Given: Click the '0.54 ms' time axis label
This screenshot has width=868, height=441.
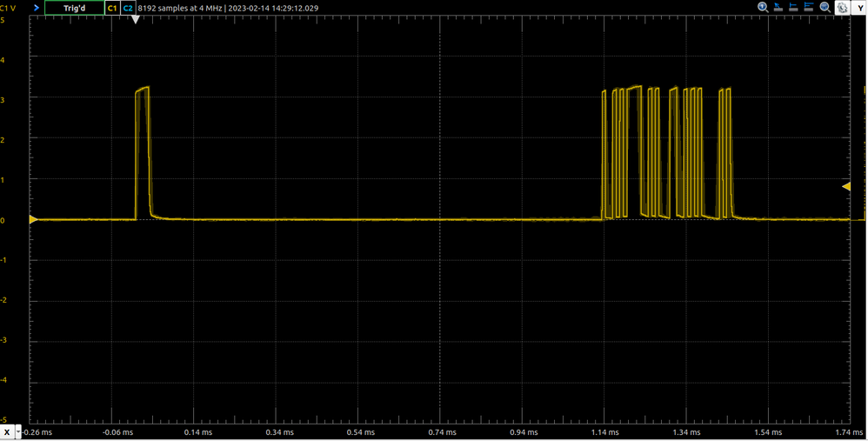Looking at the screenshot, I should 362,432.
